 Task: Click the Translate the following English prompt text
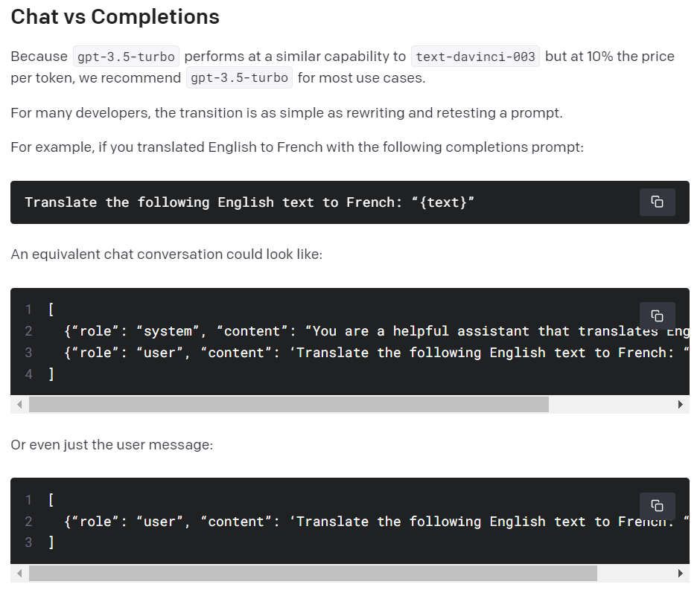pyautogui.click(x=249, y=202)
